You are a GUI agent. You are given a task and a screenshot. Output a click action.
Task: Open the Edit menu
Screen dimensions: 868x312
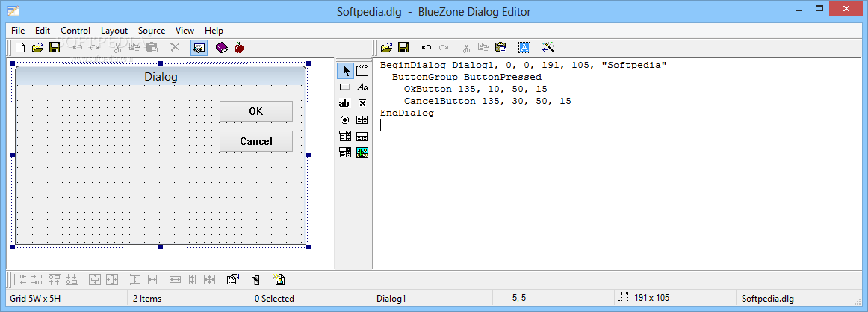click(x=43, y=31)
